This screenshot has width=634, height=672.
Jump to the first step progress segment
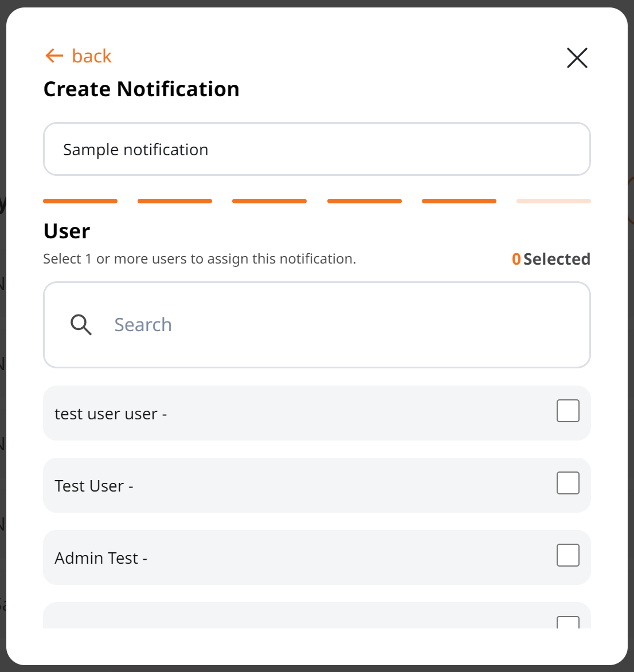80,201
